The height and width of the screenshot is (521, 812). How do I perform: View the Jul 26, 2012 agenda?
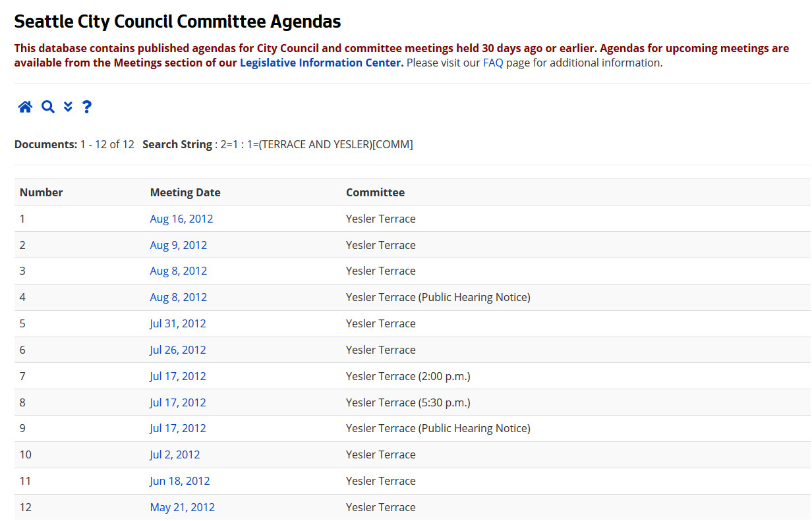[178, 350]
